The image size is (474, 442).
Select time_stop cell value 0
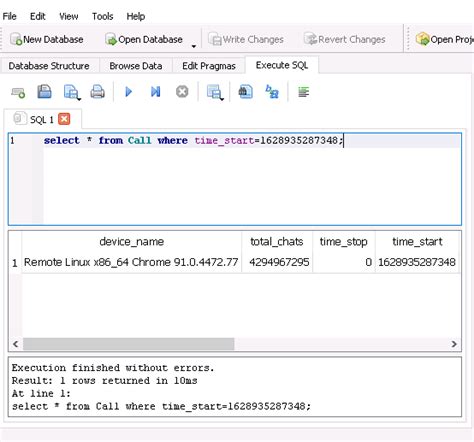[344, 262]
